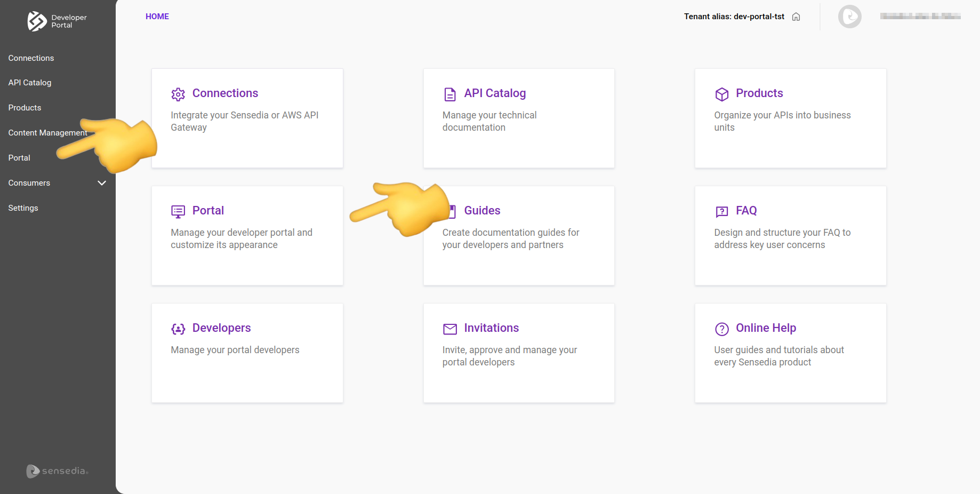Click the Developers group icon

pos(179,329)
